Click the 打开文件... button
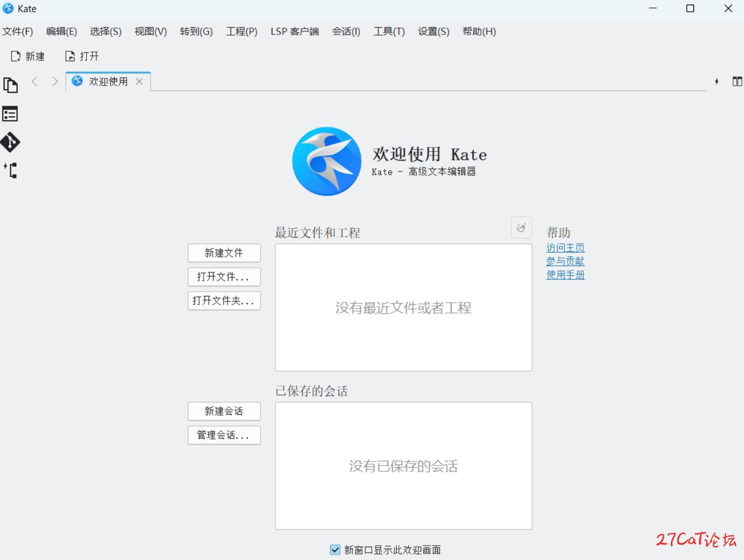The height and width of the screenshot is (560, 744). [224, 277]
